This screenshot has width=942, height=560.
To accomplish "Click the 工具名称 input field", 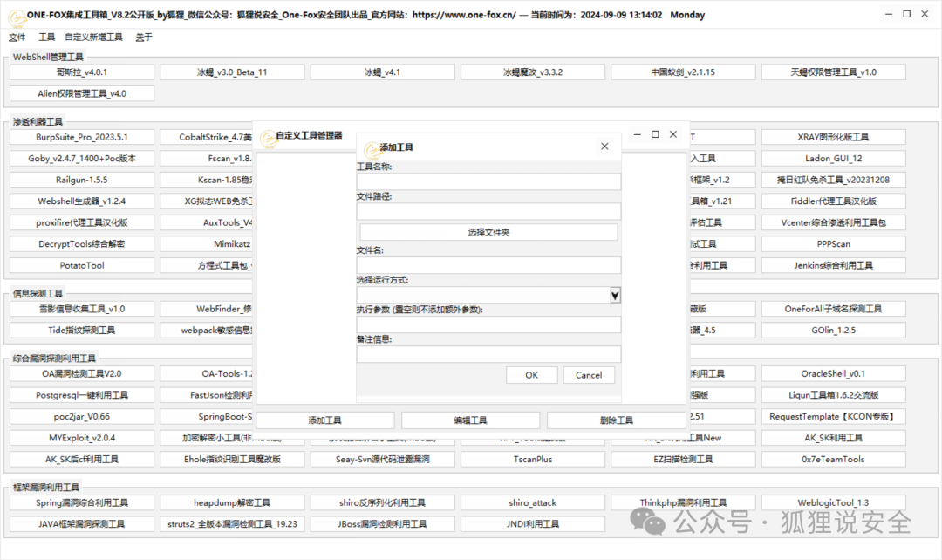I will (x=488, y=181).
